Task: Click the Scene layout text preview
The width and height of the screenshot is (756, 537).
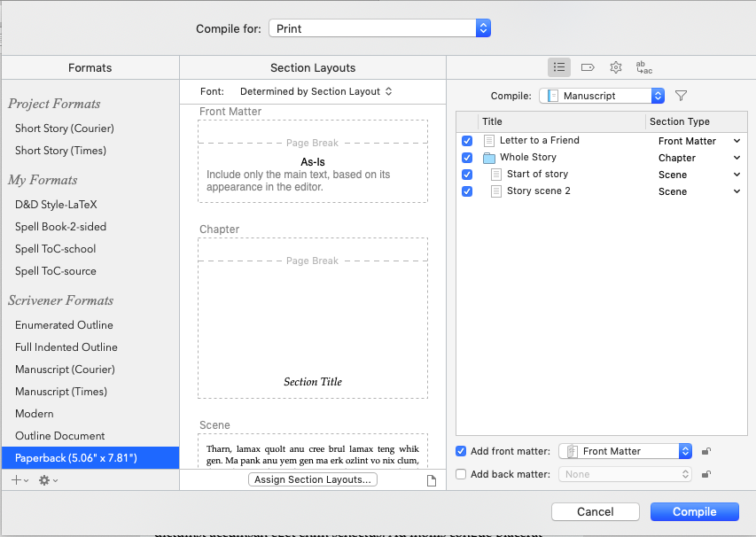Action: (x=313, y=451)
